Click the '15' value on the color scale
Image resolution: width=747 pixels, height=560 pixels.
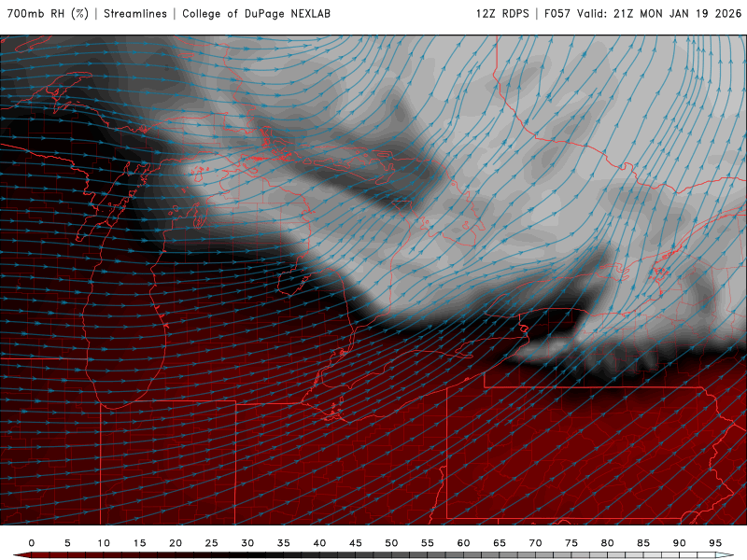pos(139,543)
